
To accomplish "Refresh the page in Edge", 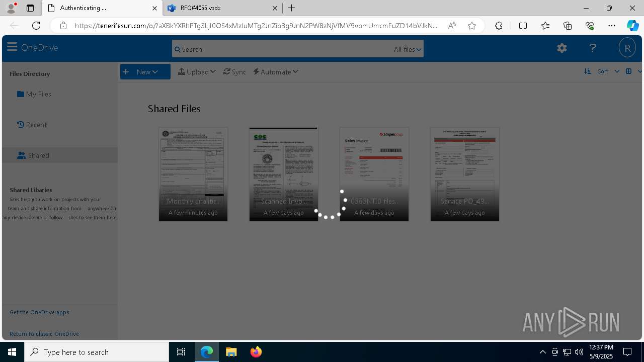I will point(36,26).
